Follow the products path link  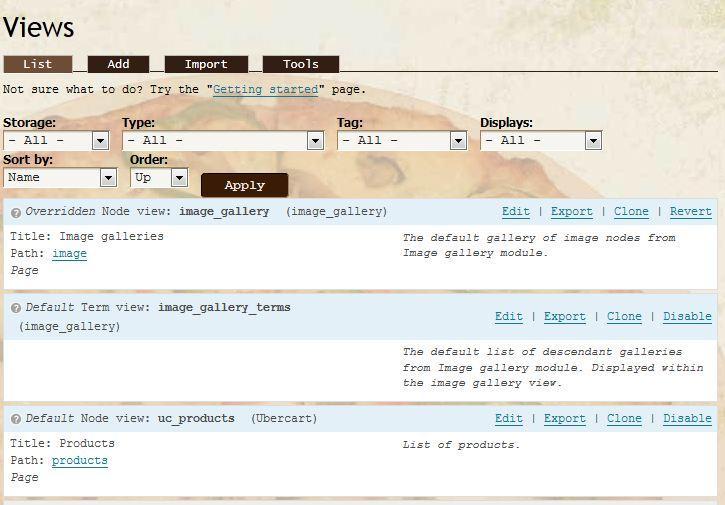pos(80,461)
